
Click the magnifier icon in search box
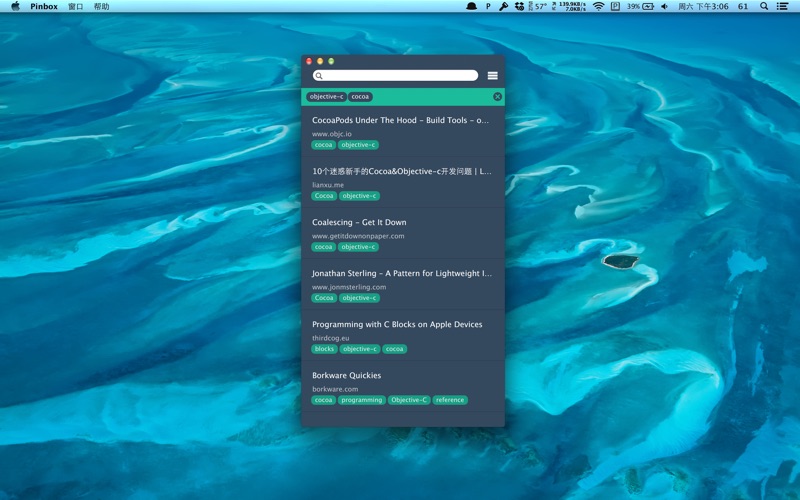click(x=319, y=76)
